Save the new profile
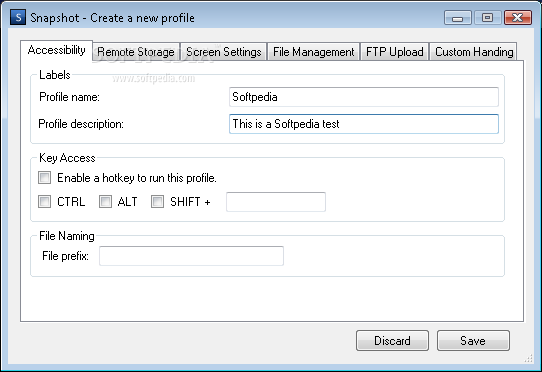The image size is (542, 372). coord(473,341)
